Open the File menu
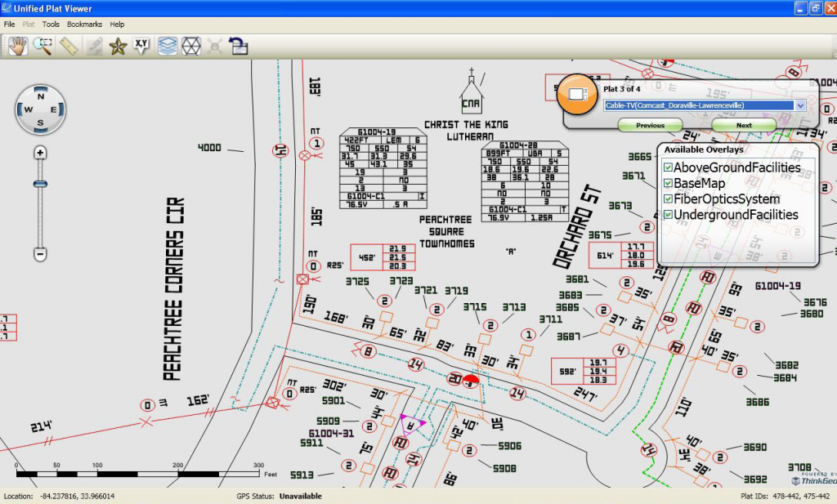The width and height of the screenshot is (837, 504). pos(10,25)
